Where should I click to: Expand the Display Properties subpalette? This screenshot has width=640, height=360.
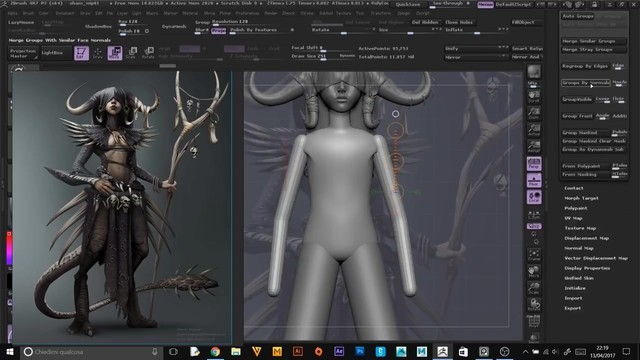587,268
